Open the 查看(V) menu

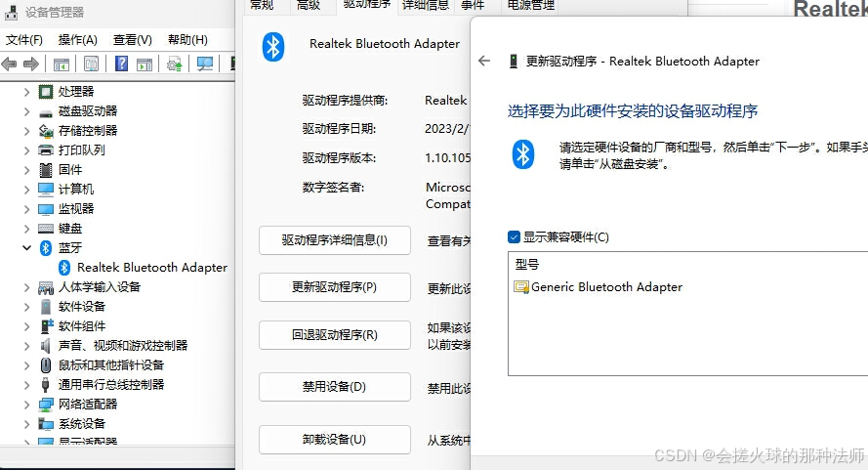coord(133,40)
